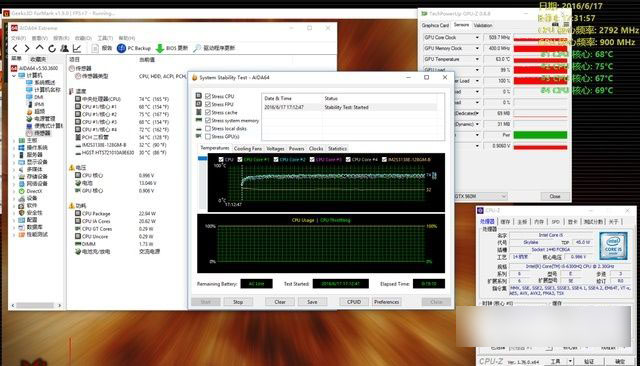This screenshot has width=640, height=366.
Task: Click 验证 button in CPU-Z
Action: tap(589, 362)
